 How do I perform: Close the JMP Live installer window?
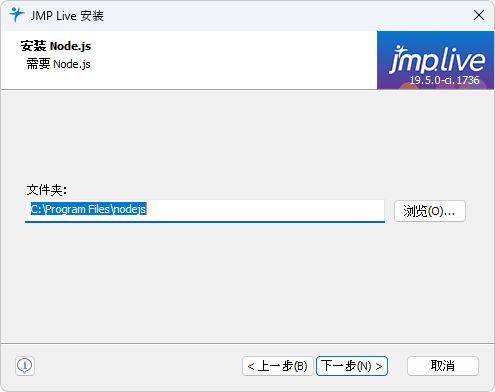click(479, 15)
